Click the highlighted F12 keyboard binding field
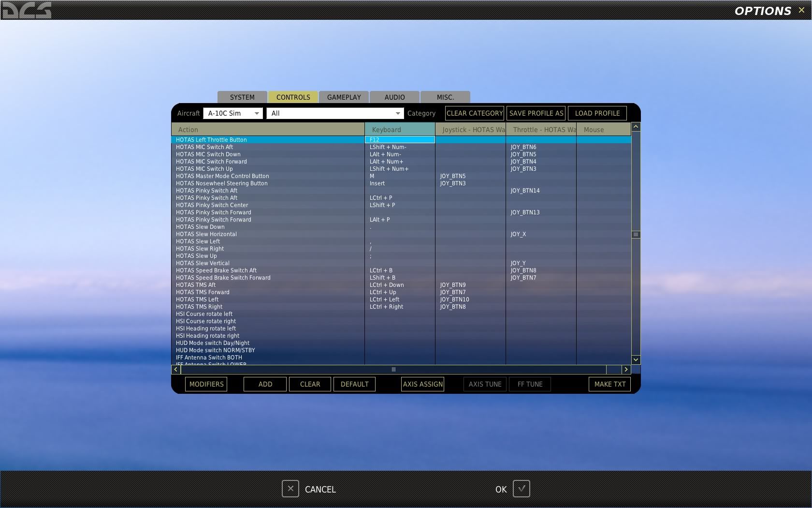Image resolution: width=812 pixels, height=508 pixels. [400, 139]
